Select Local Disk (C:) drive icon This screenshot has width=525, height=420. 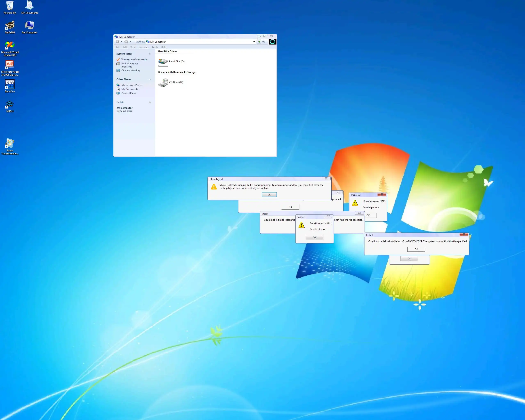point(163,61)
